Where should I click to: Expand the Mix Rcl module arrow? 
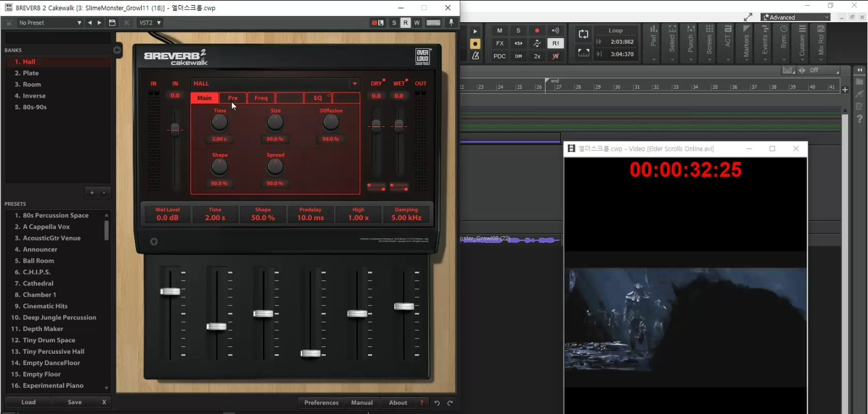click(821, 59)
